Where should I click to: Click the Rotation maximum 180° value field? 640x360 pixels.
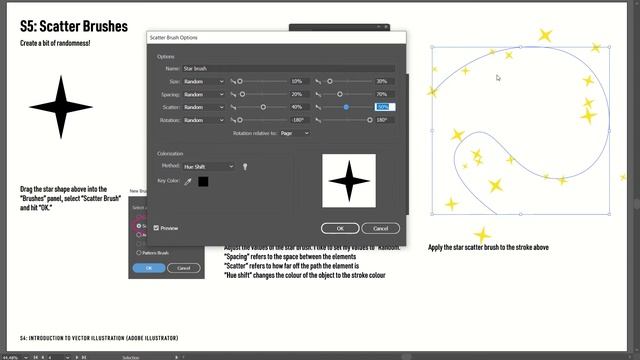pos(385,120)
